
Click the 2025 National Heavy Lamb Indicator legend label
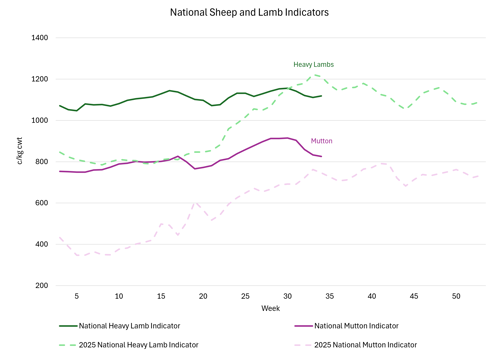click(138, 345)
